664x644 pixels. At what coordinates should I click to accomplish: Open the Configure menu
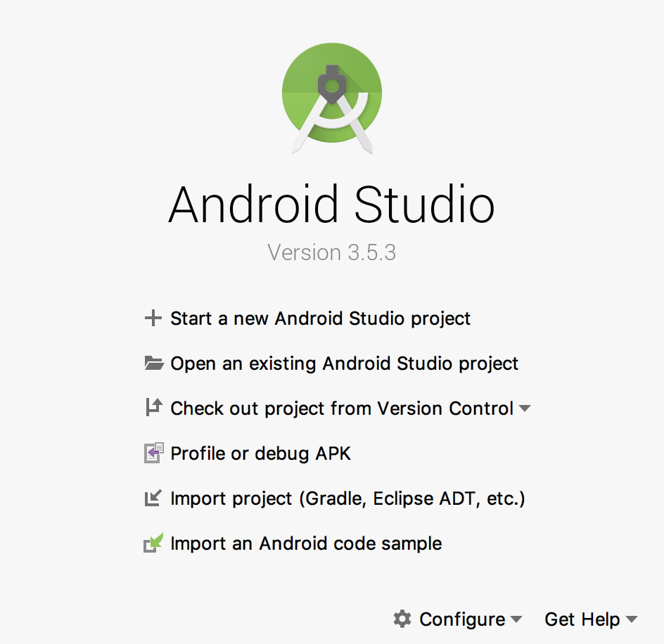click(462, 619)
